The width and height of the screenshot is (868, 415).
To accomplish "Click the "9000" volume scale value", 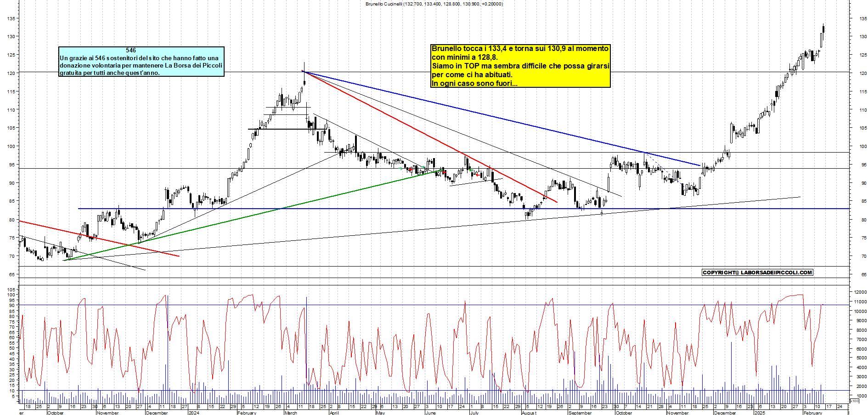I will coord(862,321).
